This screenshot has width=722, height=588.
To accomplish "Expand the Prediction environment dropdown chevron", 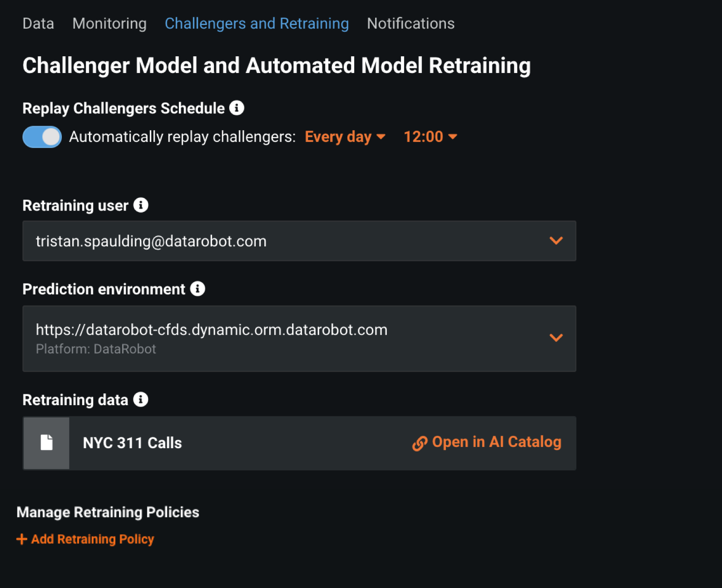I will (556, 338).
